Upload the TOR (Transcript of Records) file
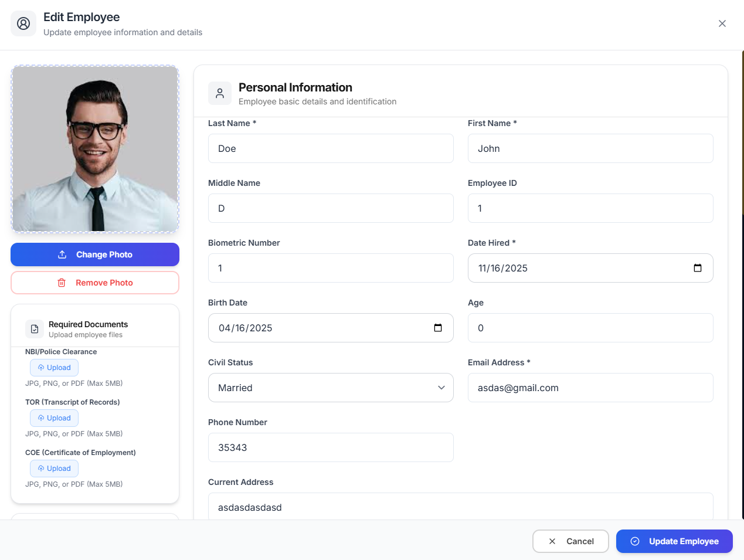Viewport: 744px width, 560px height. [x=54, y=418]
